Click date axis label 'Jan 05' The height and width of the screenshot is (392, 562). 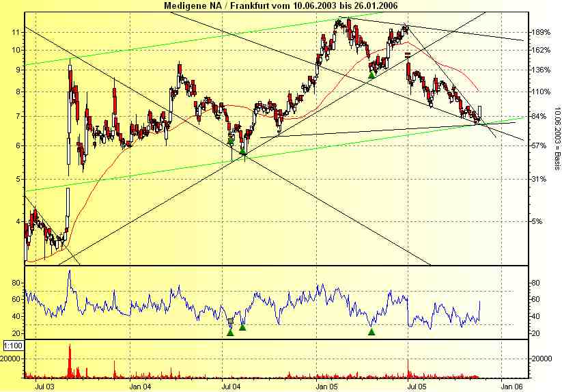[x=327, y=387]
